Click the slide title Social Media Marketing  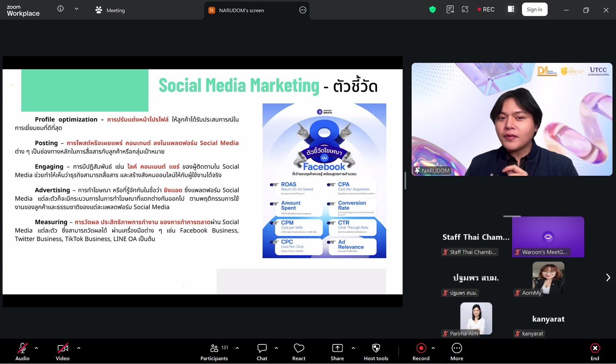[239, 85]
